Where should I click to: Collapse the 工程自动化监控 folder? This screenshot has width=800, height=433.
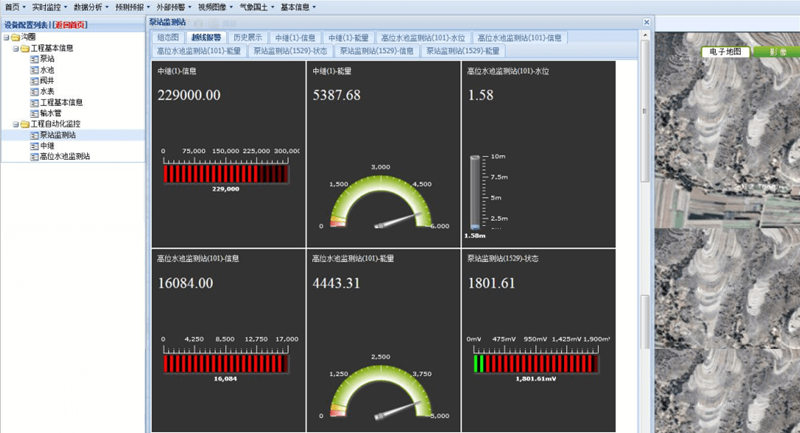coord(14,124)
